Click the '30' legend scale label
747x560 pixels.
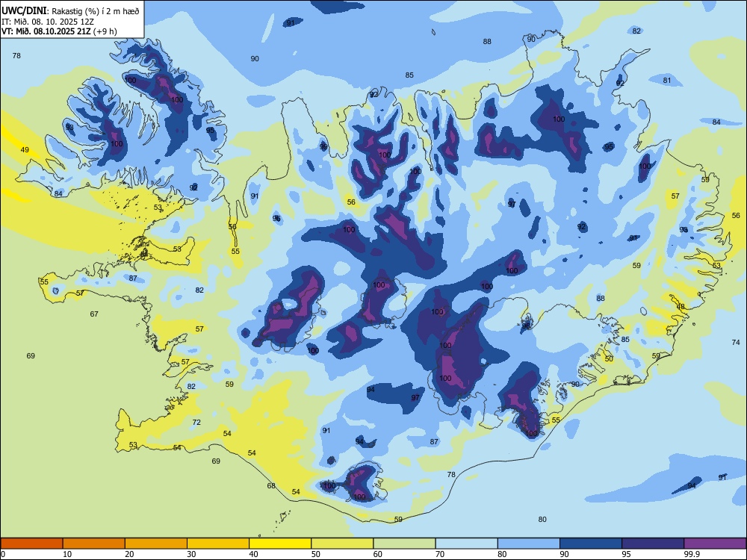(191, 554)
